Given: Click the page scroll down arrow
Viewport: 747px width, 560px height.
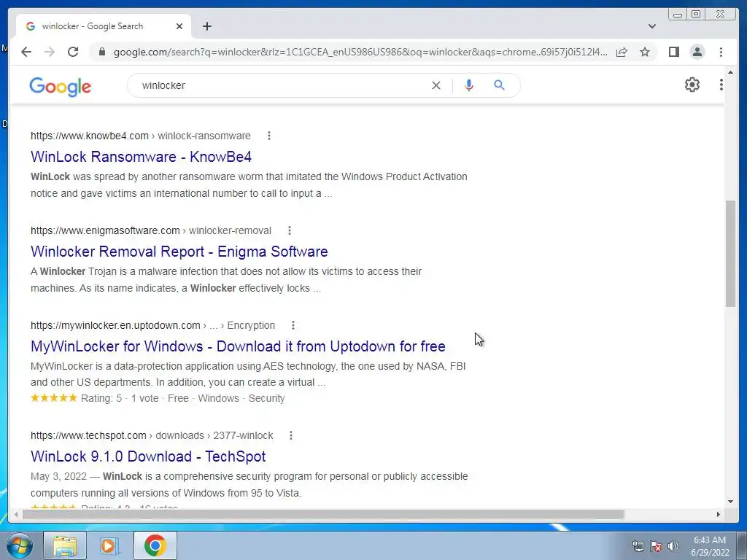Looking at the screenshot, I should [x=730, y=502].
